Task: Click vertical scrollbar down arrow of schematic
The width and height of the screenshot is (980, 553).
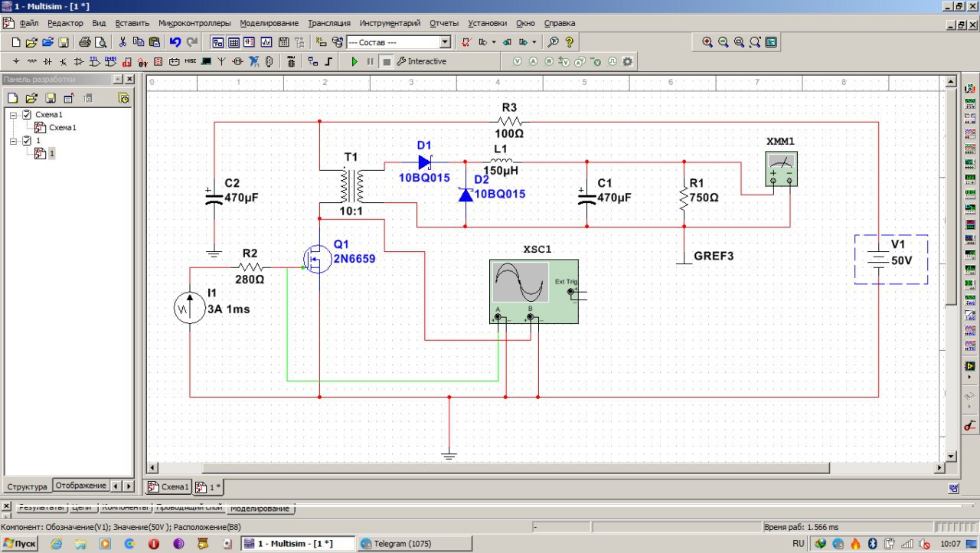Action: point(951,456)
